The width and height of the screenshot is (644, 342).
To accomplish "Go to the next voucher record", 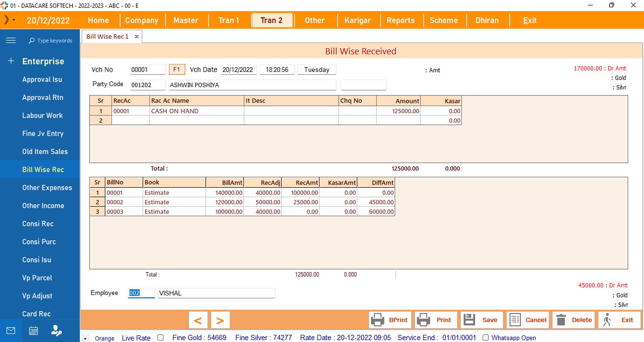I will [220, 320].
